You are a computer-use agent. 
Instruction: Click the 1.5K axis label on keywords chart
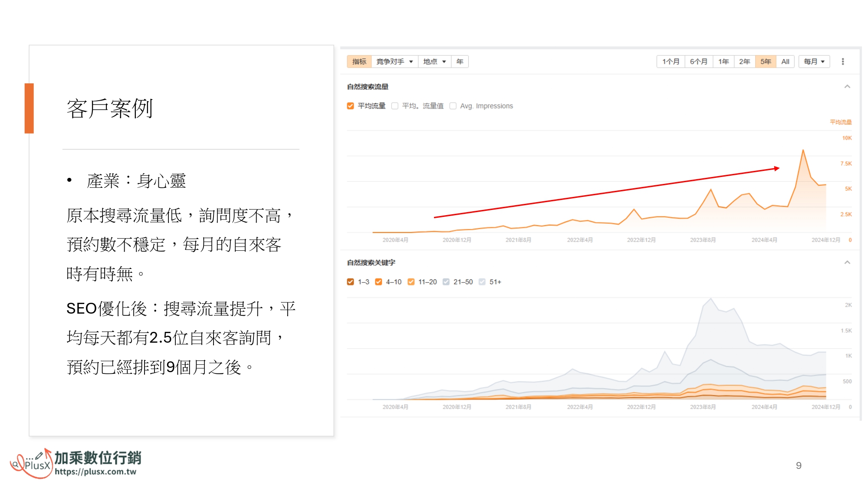pyautogui.click(x=846, y=331)
